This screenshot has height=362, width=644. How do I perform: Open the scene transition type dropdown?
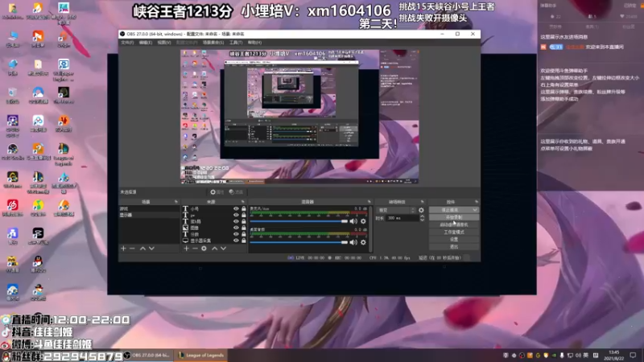396,210
